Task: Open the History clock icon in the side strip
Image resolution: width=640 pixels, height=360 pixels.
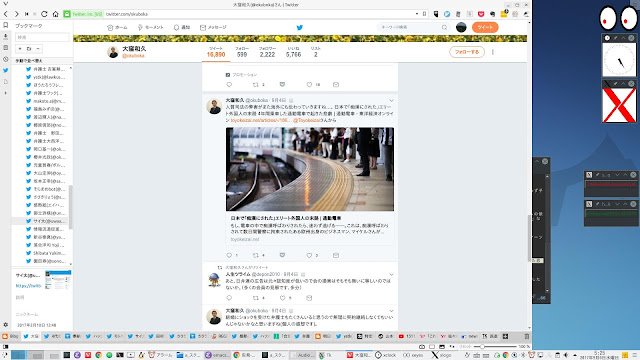Action: (5, 59)
